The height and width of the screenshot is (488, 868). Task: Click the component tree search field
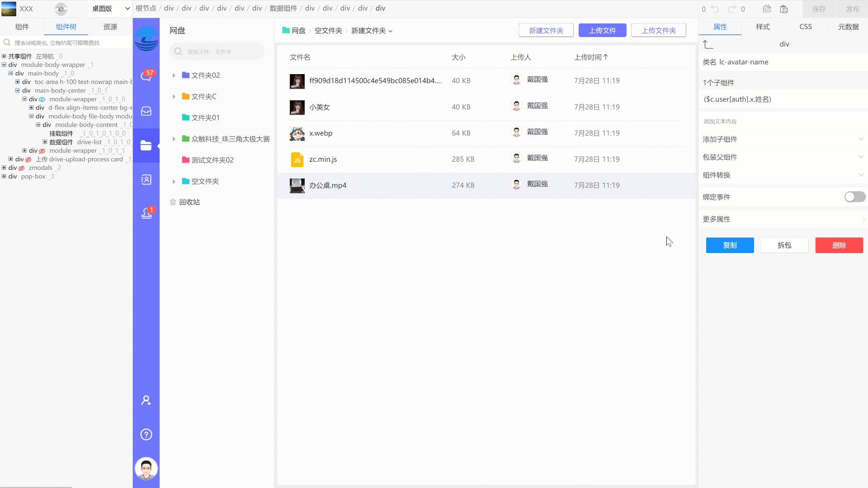tap(66, 42)
